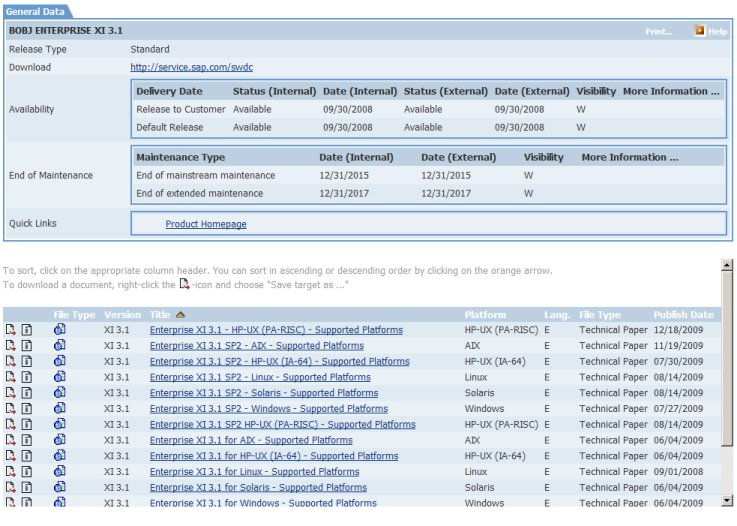File type icon for SP2 - Linux row
Screen dimensions: 737x526
point(60,377)
